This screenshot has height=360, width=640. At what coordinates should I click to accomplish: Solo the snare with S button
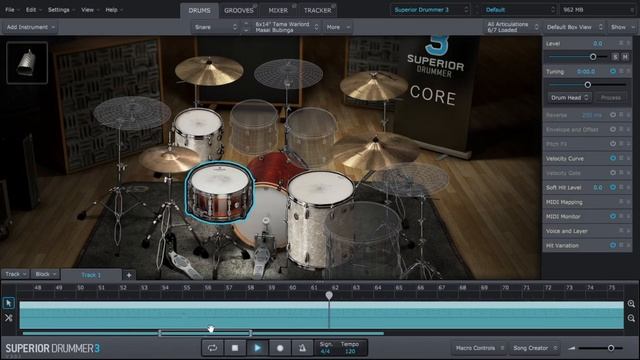(x=615, y=57)
